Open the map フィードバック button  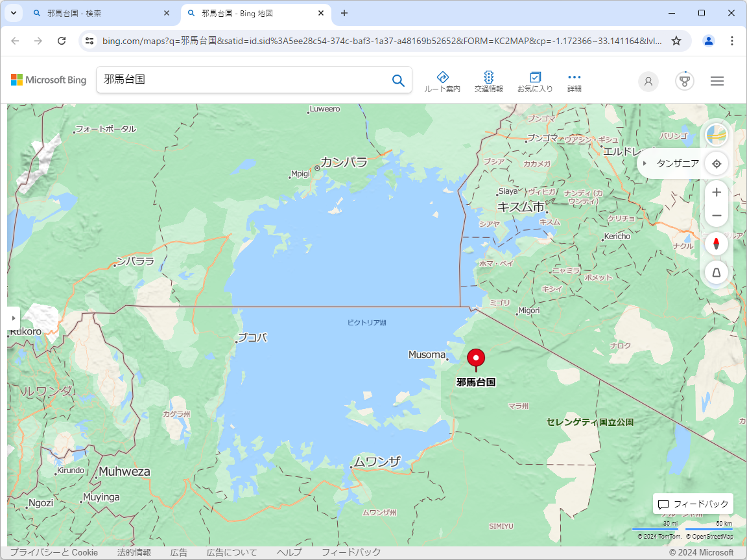point(693,504)
